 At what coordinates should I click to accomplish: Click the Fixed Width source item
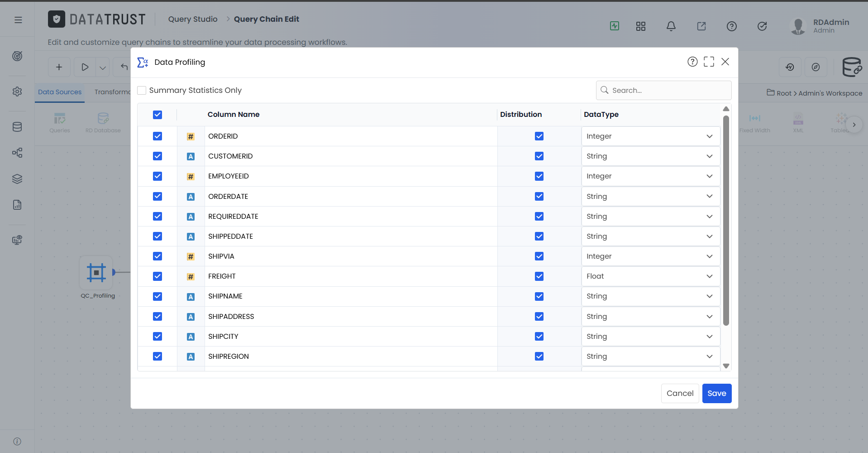[755, 123]
